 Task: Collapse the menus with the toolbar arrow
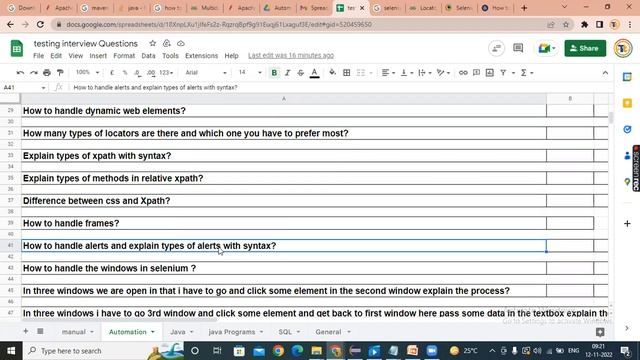(x=605, y=73)
